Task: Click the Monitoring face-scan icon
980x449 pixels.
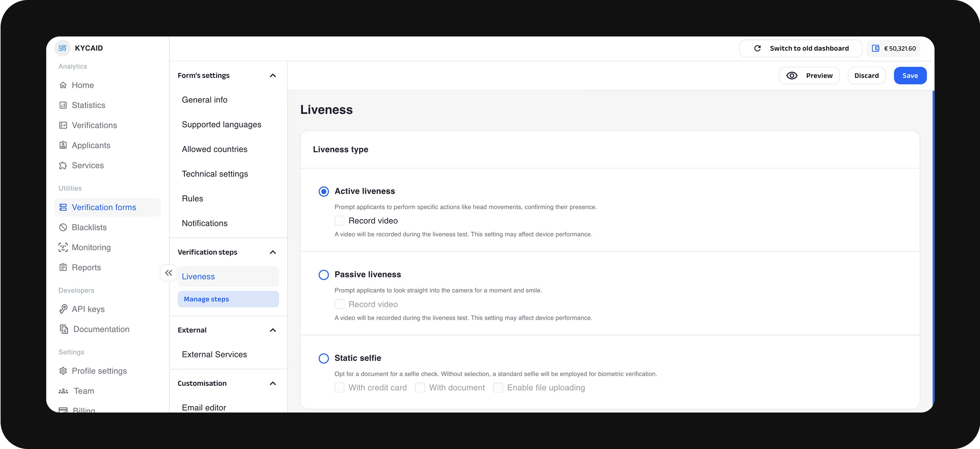Action: pyautogui.click(x=63, y=248)
